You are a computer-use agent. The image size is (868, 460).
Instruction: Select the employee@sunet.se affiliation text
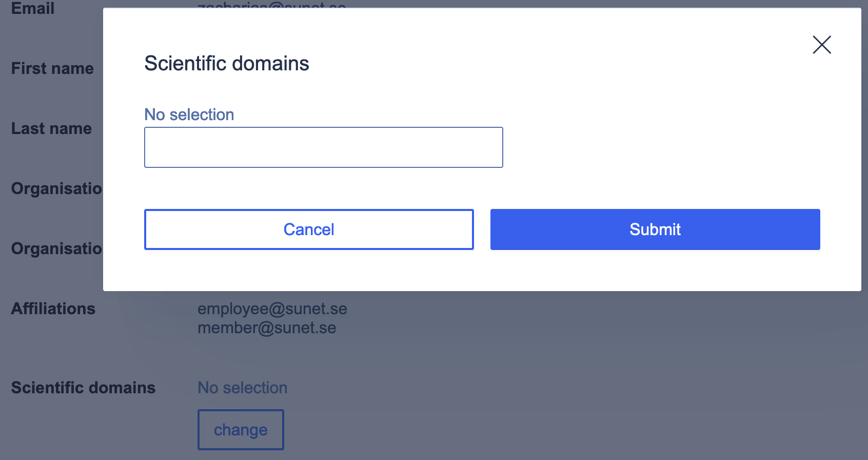click(272, 309)
